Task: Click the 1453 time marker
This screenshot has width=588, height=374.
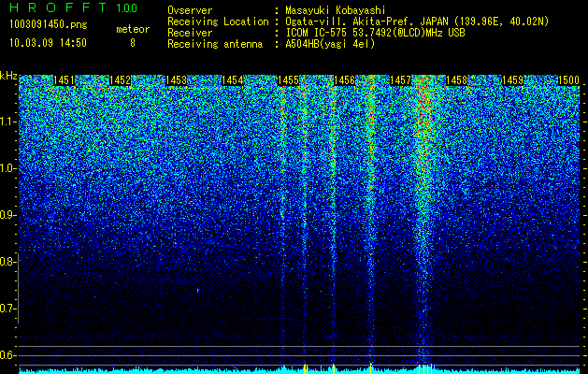Action: coord(176,80)
